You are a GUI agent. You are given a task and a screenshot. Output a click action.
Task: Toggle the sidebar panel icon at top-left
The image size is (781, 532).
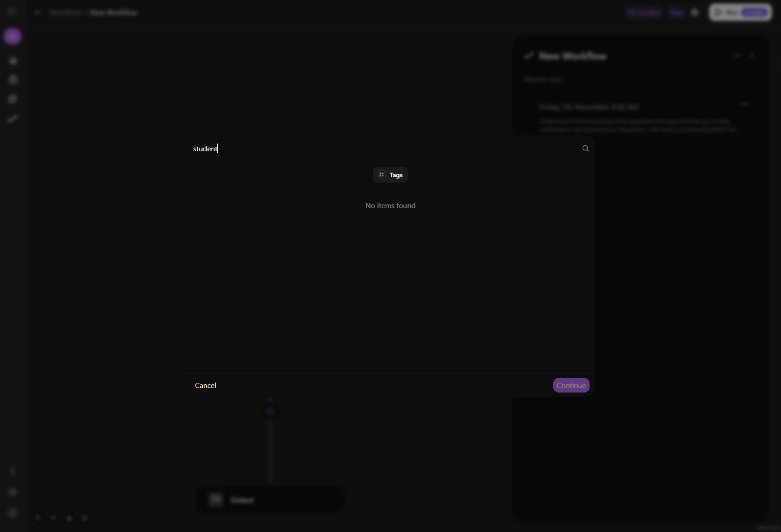(x=13, y=12)
